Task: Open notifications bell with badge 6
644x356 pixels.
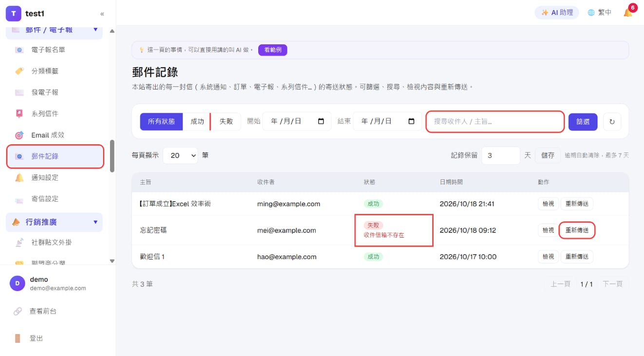Action: tap(629, 12)
